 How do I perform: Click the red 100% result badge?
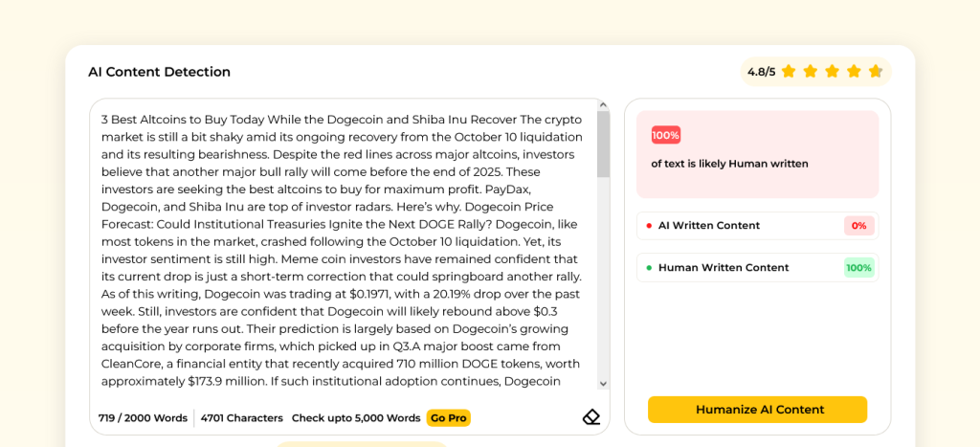pos(666,135)
